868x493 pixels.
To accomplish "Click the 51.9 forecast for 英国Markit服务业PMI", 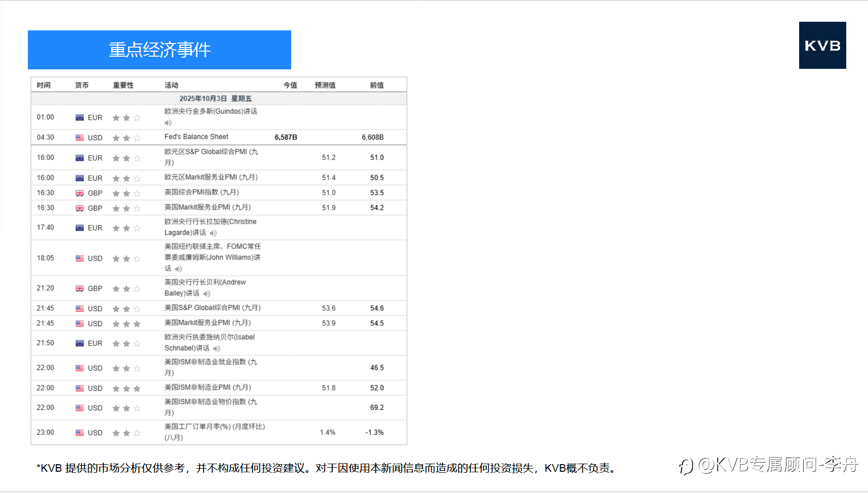I will point(329,208).
